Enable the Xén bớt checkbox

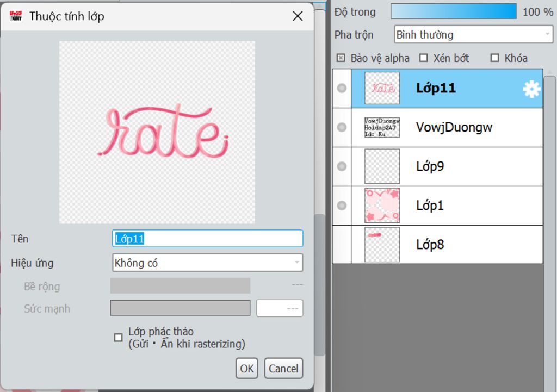423,58
